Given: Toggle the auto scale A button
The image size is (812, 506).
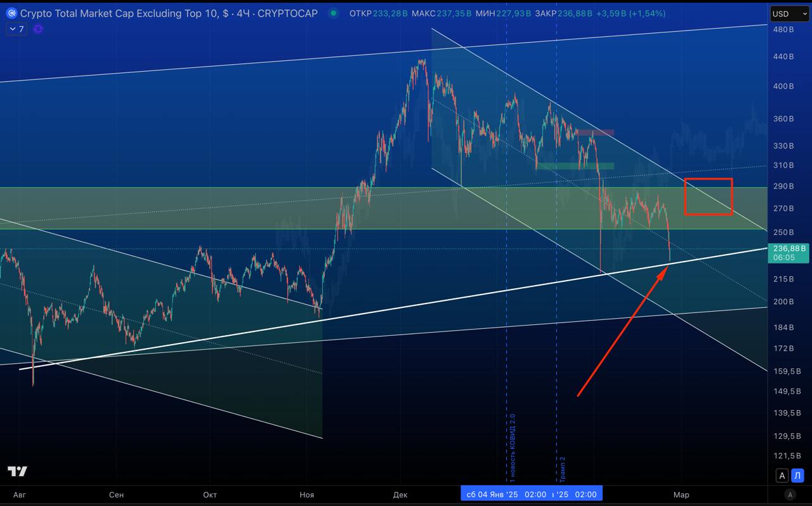Looking at the screenshot, I should pyautogui.click(x=782, y=476).
